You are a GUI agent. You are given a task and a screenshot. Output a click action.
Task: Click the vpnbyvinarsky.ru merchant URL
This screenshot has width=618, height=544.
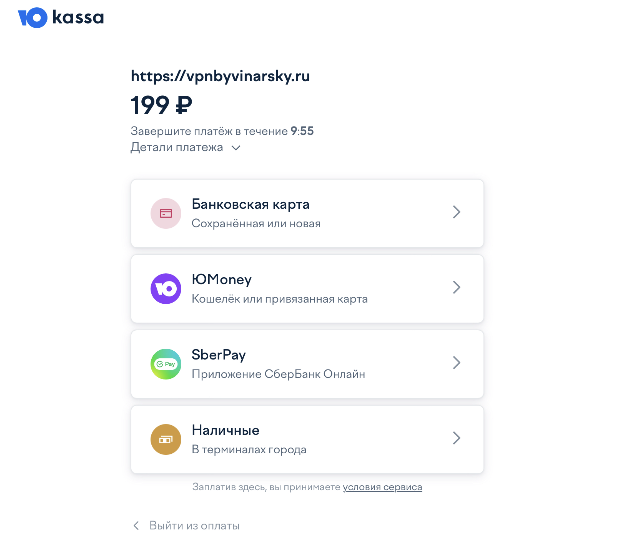pos(220,75)
